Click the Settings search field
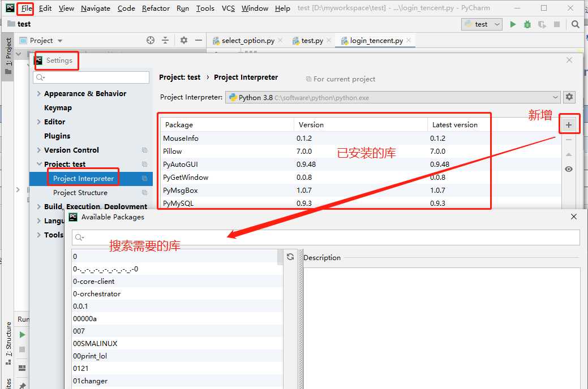Image resolution: width=588 pixels, height=389 pixels. click(91, 77)
